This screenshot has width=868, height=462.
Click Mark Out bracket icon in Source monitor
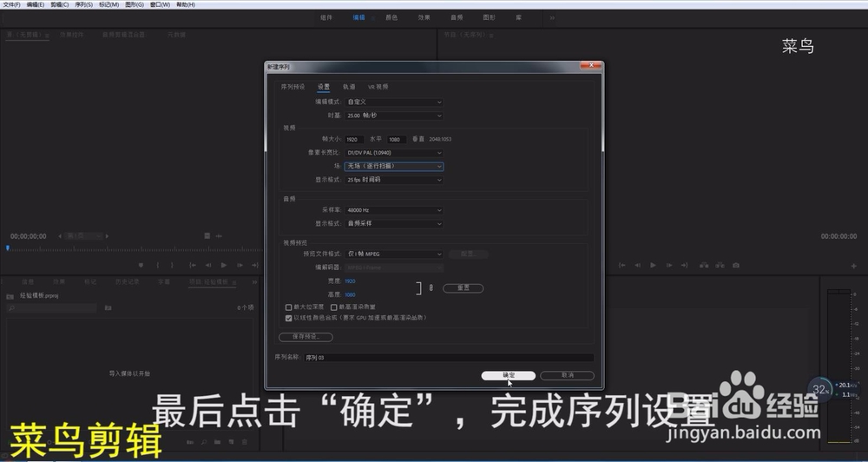(x=172, y=266)
